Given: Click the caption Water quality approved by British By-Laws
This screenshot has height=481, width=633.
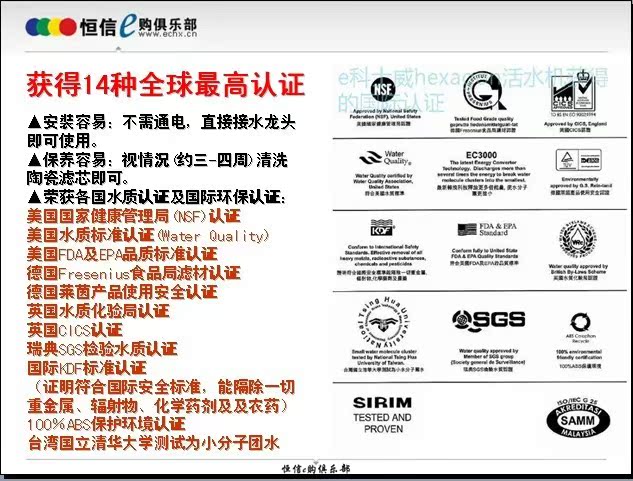Looking at the screenshot, I should coord(578,269).
